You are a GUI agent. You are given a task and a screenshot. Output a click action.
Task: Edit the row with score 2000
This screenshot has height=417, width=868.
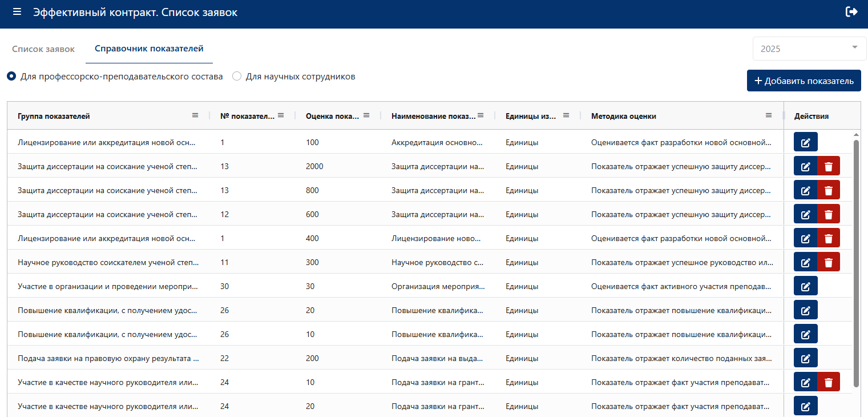(805, 167)
